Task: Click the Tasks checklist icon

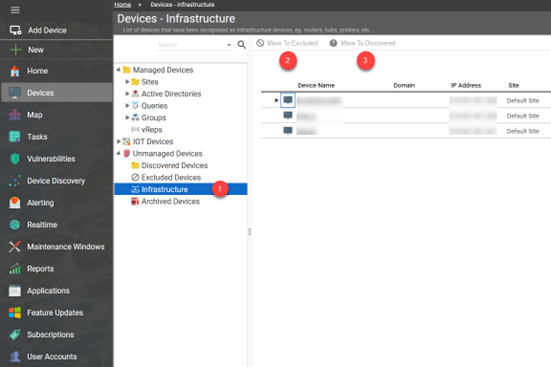Action: tap(15, 137)
